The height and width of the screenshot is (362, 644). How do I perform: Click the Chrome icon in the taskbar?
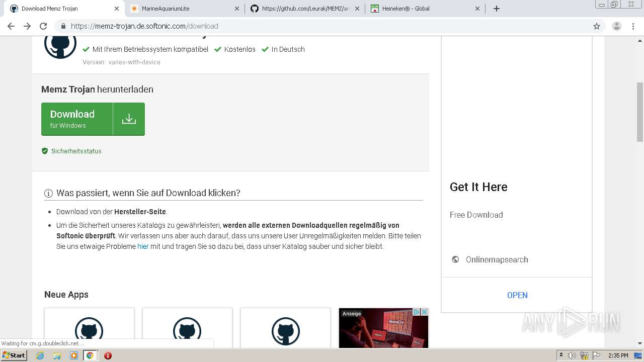coord(90,355)
